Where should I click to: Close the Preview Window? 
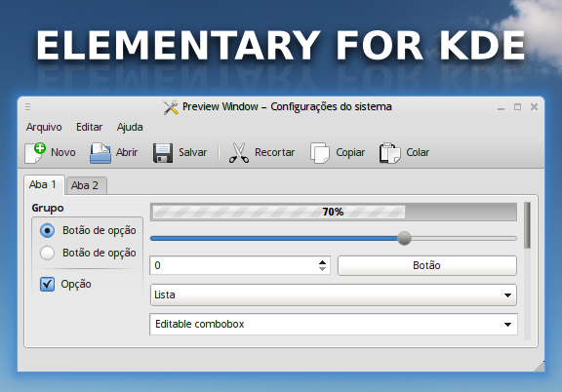pos(534,107)
